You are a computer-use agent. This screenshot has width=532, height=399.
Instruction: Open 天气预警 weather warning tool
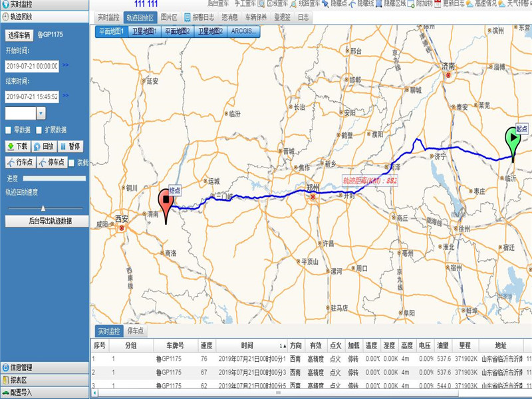(x=517, y=3)
